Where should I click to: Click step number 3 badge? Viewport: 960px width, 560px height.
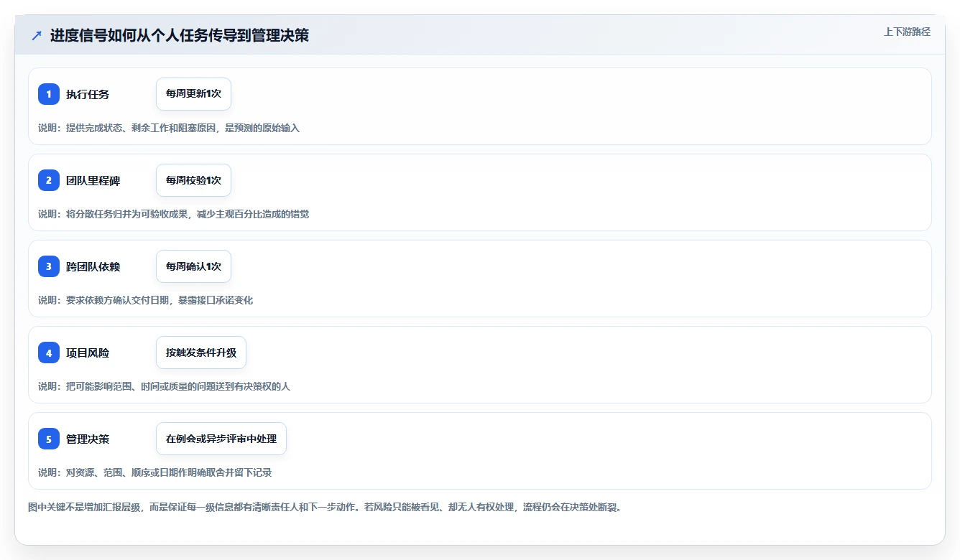point(49,266)
